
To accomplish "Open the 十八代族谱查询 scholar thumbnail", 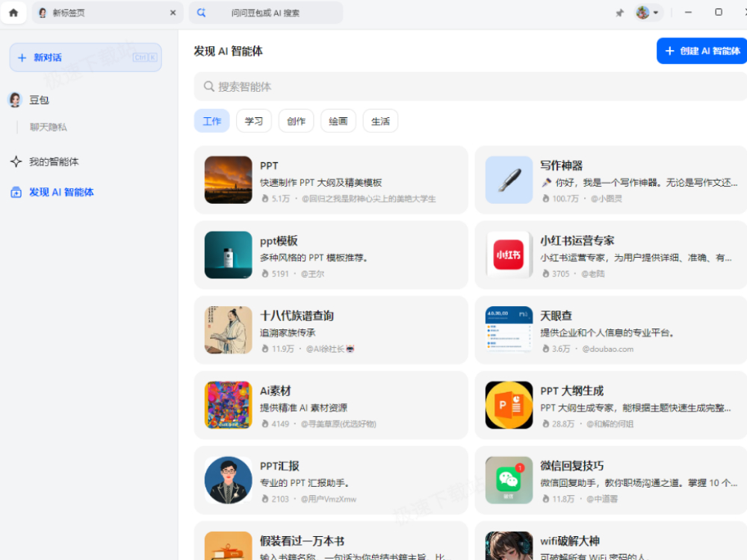I will 228,330.
